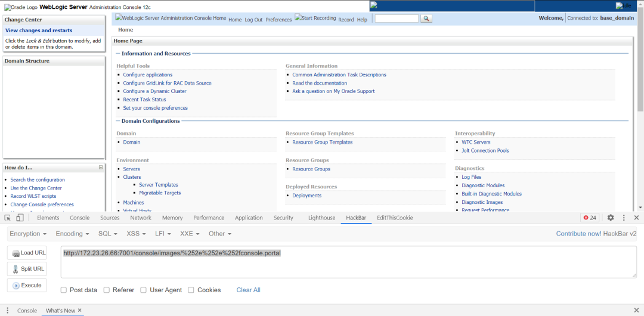Collapse the How do I... panel
The height and width of the screenshot is (316, 644).
pos(101,168)
